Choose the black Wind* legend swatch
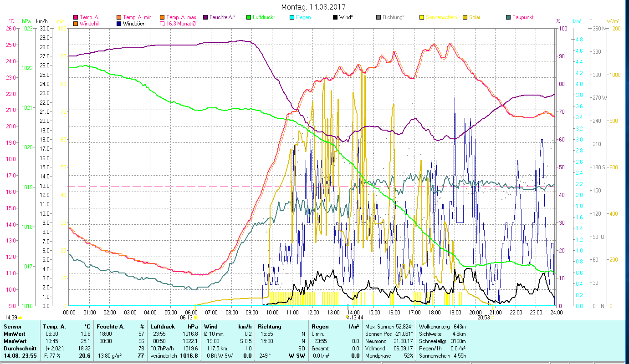 tap(335, 17)
